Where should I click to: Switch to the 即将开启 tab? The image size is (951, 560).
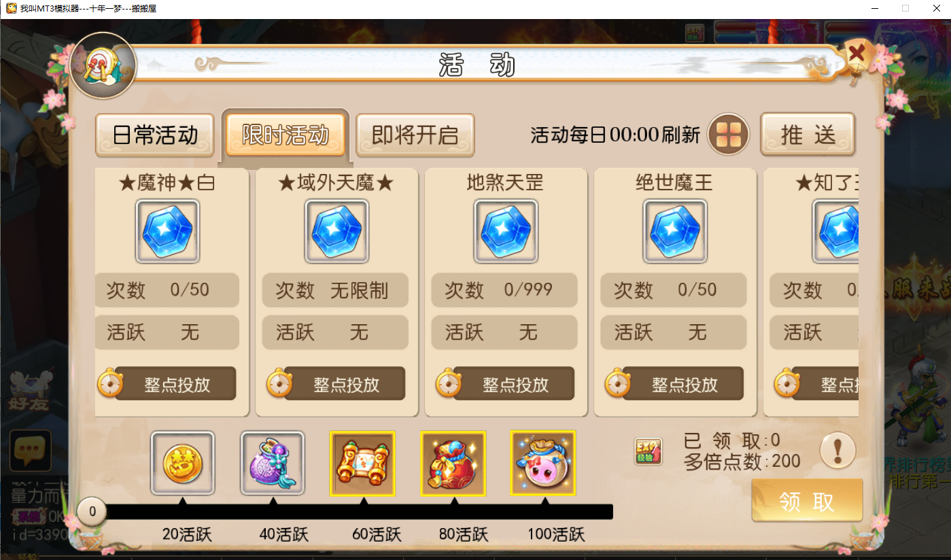click(x=415, y=135)
